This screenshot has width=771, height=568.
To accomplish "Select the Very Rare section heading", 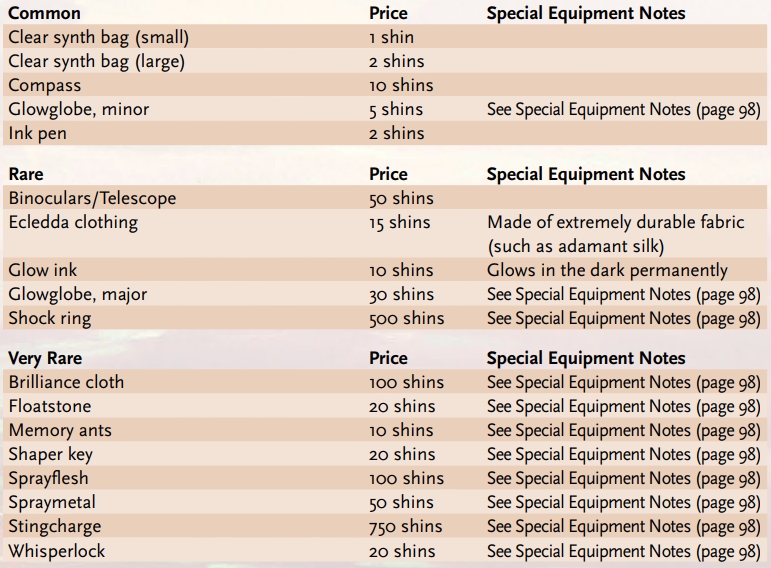I will tap(45, 358).
